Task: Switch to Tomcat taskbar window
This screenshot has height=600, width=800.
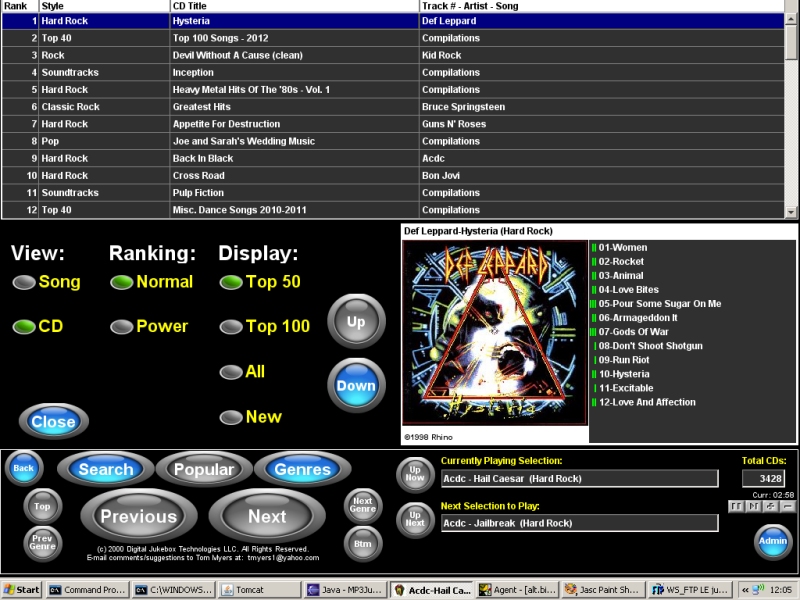Action: tap(260, 590)
